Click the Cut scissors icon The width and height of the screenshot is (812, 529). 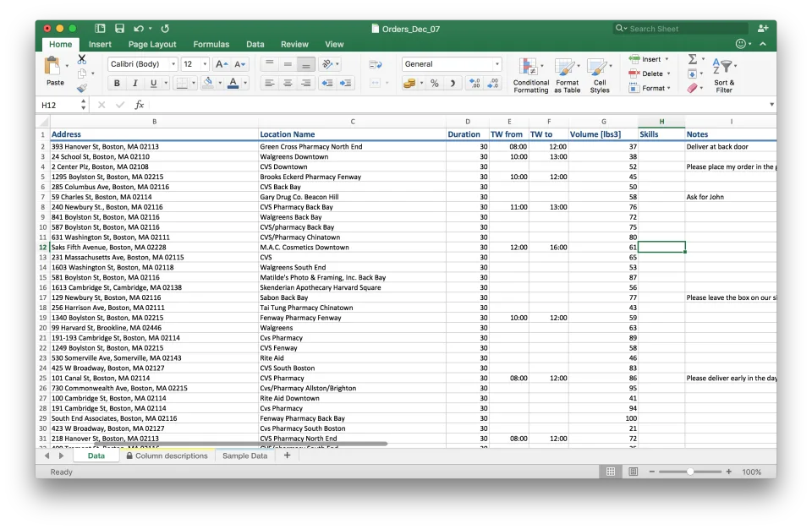coord(82,59)
